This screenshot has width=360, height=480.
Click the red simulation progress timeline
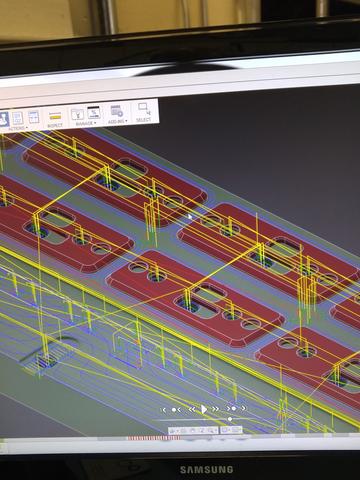tap(154, 438)
